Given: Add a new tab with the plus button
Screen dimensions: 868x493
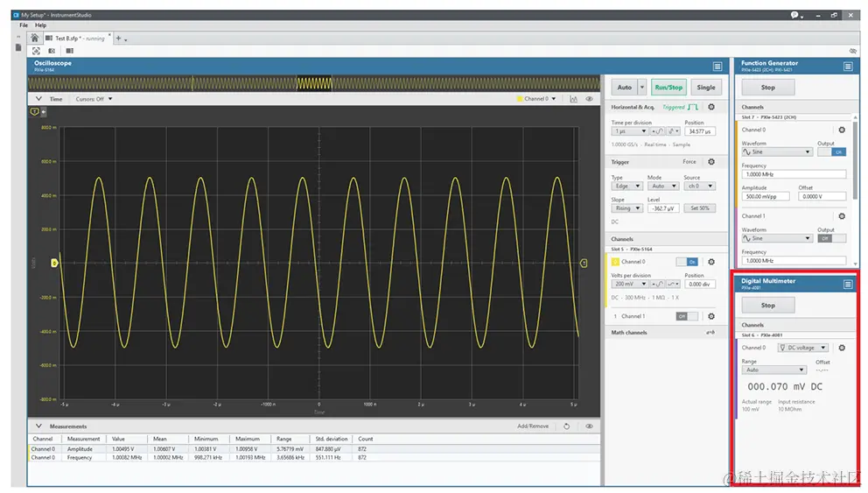Looking at the screenshot, I should point(118,39).
